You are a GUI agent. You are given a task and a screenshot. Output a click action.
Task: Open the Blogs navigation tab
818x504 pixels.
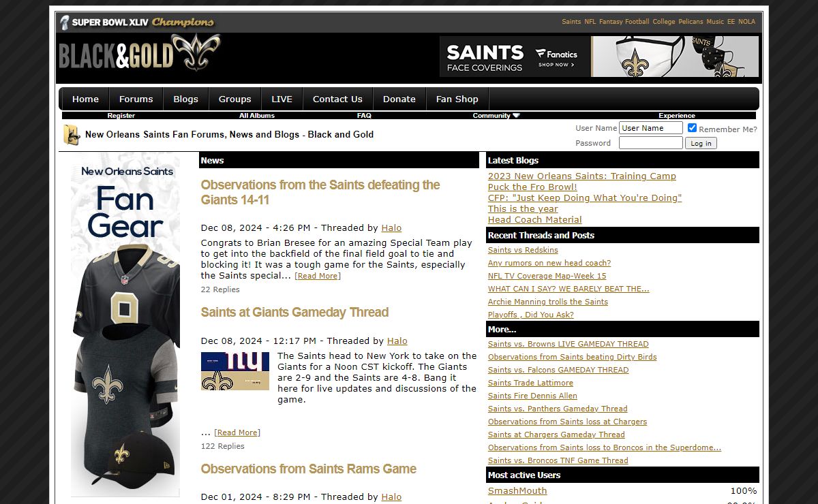(x=185, y=99)
